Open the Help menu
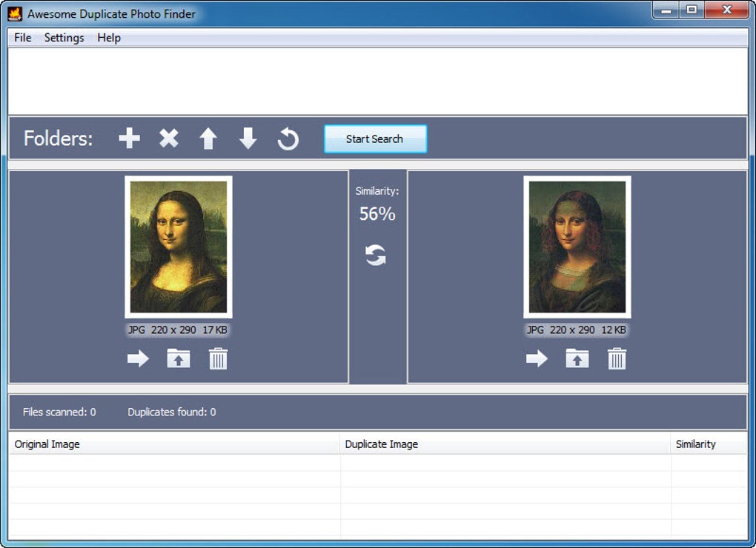The height and width of the screenshot is (548, 756). coord(109,38)
